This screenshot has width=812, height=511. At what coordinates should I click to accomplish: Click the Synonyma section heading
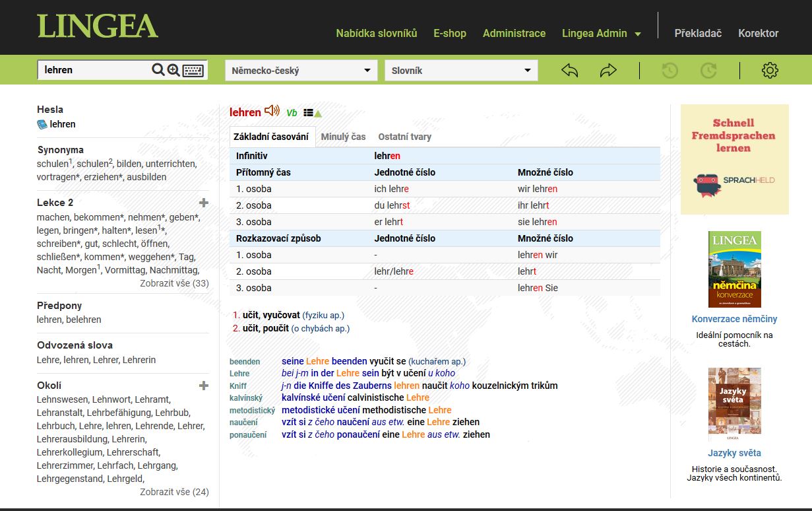coord(60,150)
